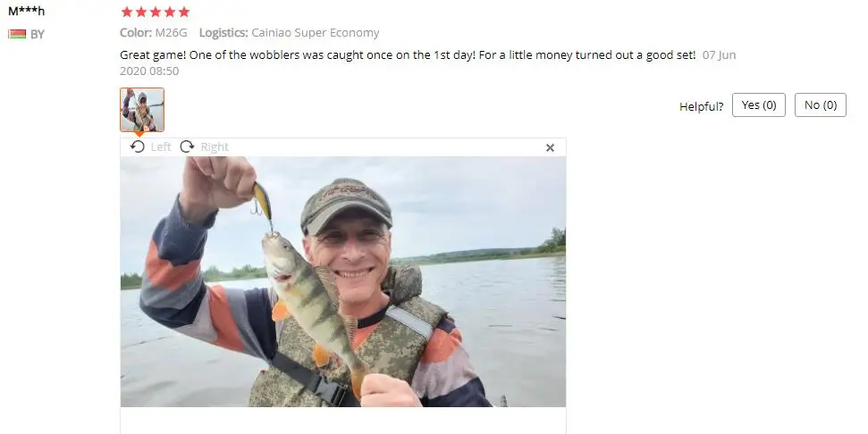This screenshot has width=868, height=434.
Task: Click the fifth red rating star
Action: 184,13
